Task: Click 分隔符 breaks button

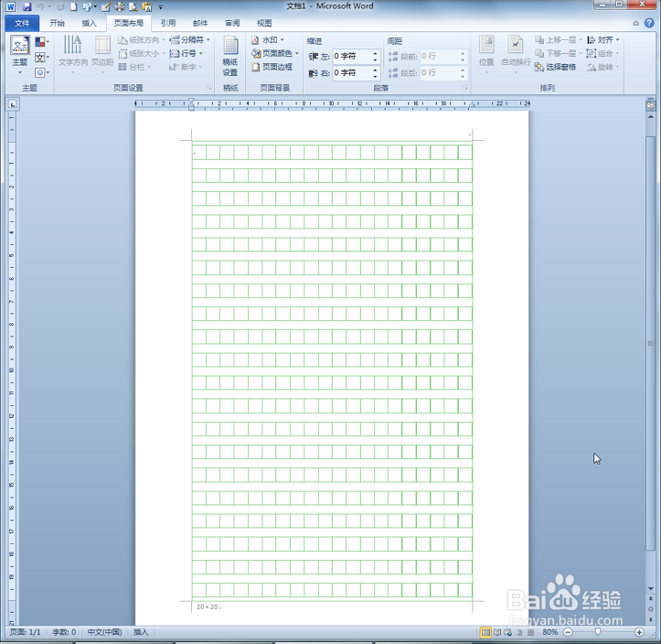Action: tap(187, 40)
